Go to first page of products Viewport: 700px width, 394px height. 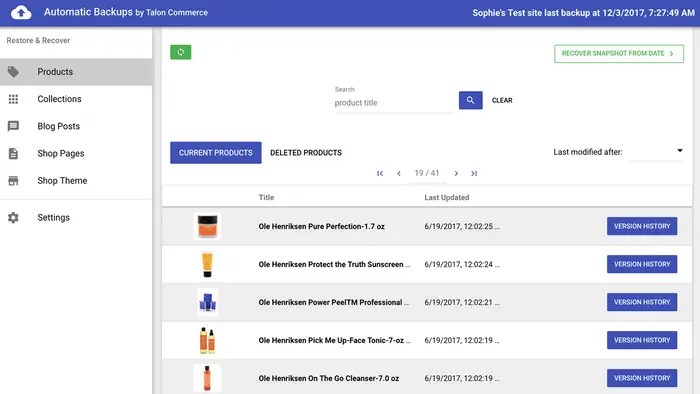click(x=380, y=173)
